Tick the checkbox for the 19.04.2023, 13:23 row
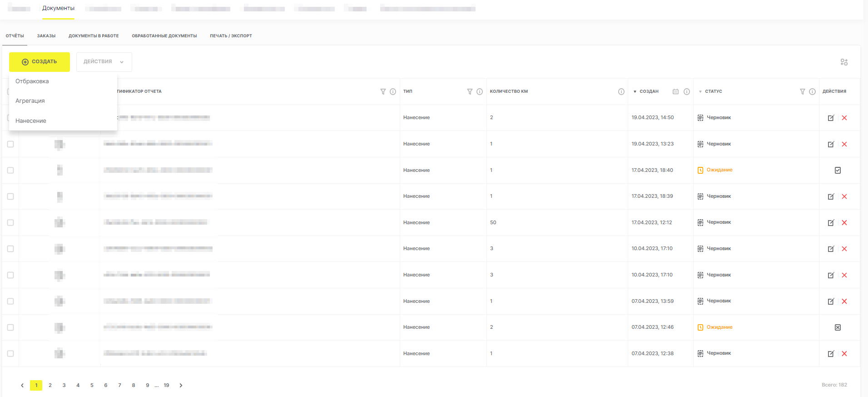868x397 pixels. pyautogui.click(x=10, y=144)
